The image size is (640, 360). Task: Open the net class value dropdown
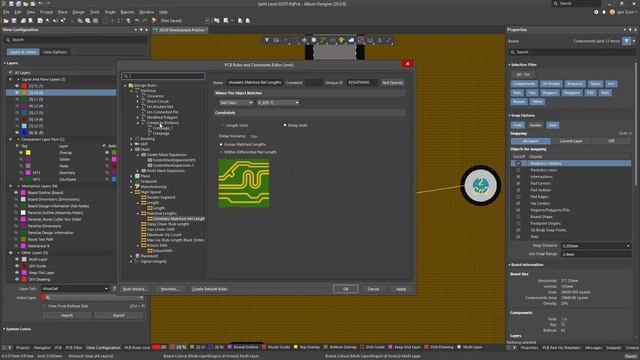(x=278, y=103)
